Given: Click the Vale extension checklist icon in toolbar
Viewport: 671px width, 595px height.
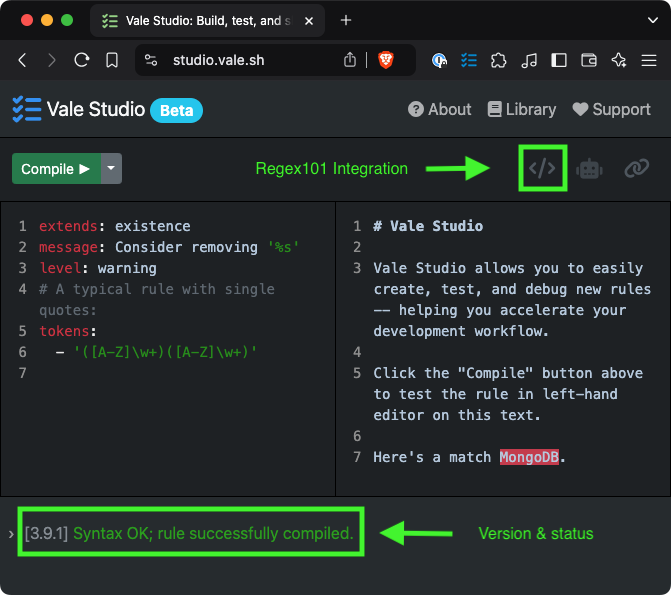Looking at the screenshot, I should coord(469,60).
